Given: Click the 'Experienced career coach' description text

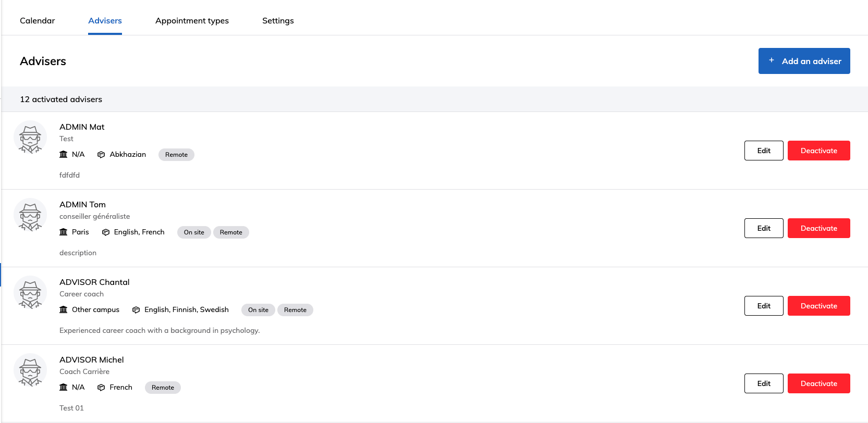Looking at the screenshot, I should click(x=160, y=330).
